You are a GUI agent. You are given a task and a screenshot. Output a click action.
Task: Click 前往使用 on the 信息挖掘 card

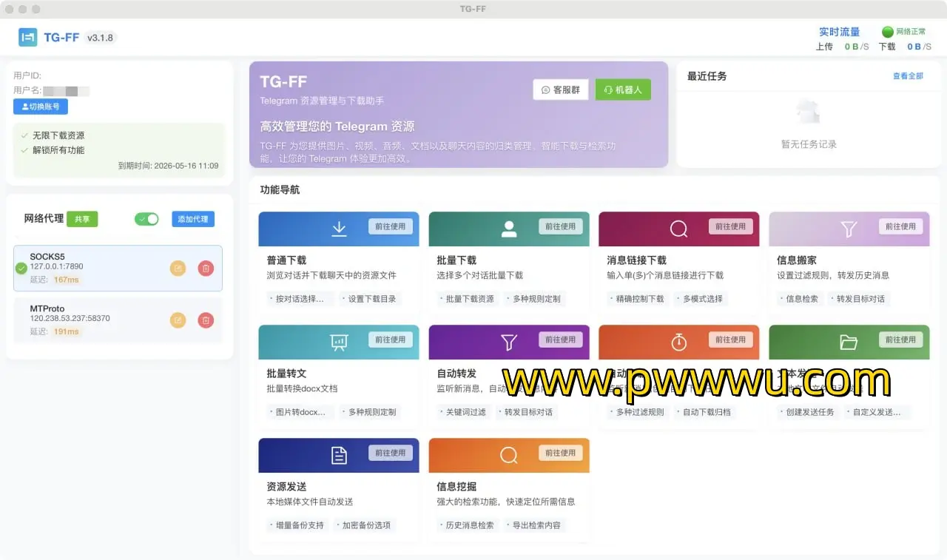[560, 453]
